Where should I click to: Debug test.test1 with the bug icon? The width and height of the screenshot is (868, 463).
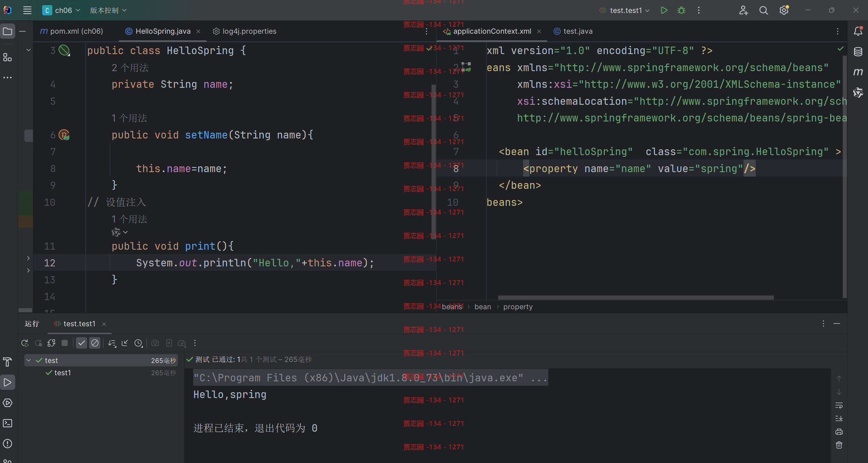tap(681, 10)
